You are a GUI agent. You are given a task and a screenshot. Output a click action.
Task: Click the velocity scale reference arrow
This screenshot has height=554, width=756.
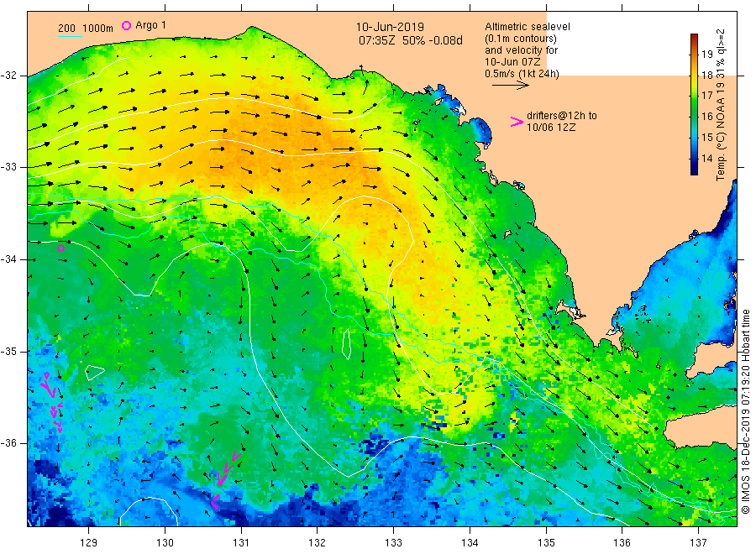click(510, 86)
